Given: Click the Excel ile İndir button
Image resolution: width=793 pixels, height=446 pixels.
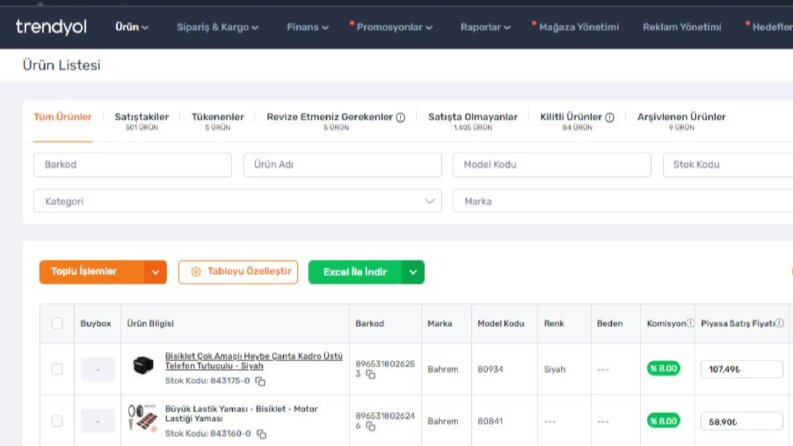Looking at the screenshot, I should point(355,272).
